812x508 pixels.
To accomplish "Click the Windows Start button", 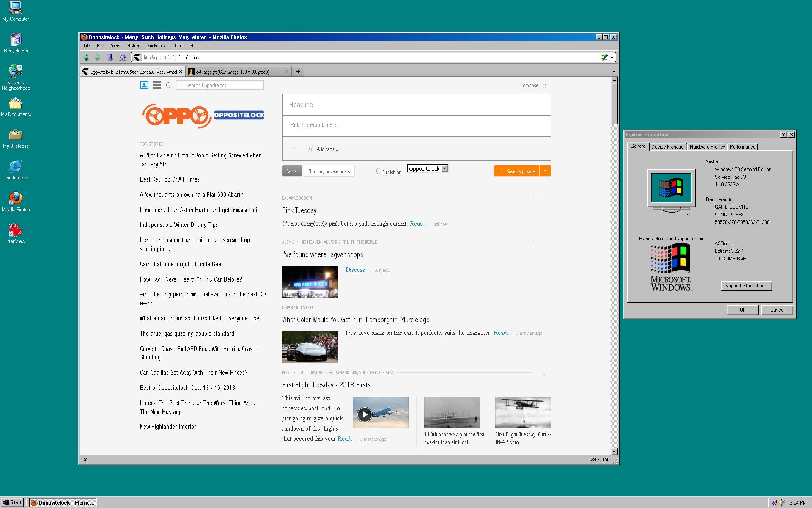I will 12,502.
